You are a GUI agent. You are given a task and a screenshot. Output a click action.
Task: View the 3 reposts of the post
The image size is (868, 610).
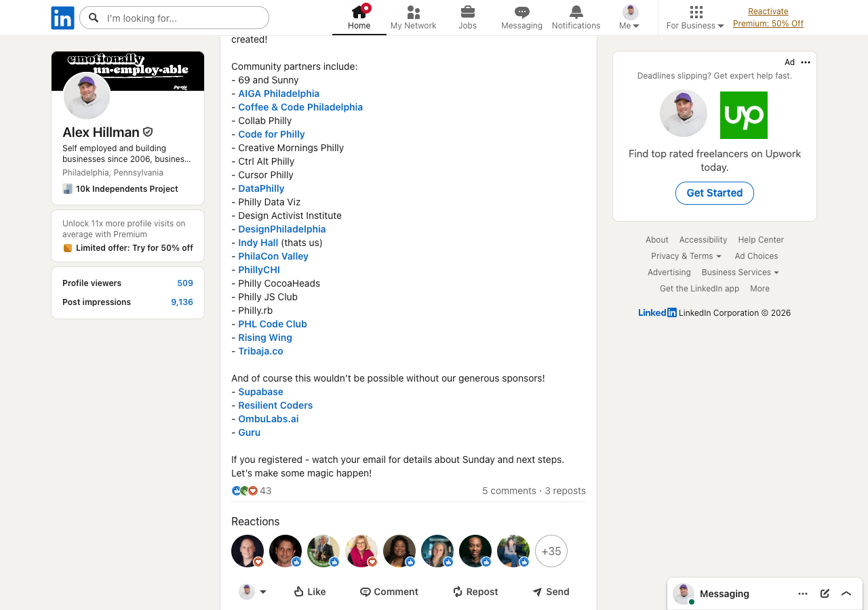click(x=566, y=491)
